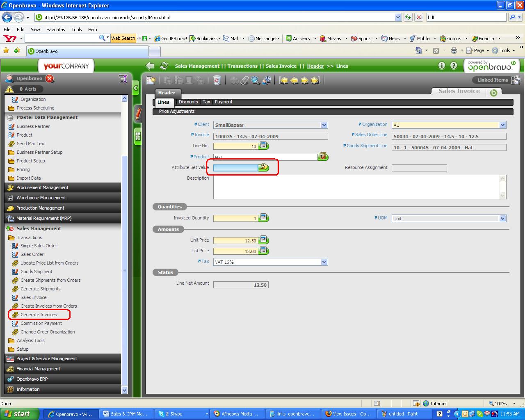
Task: Switch to the Payment tab
Action: (224, 102)
